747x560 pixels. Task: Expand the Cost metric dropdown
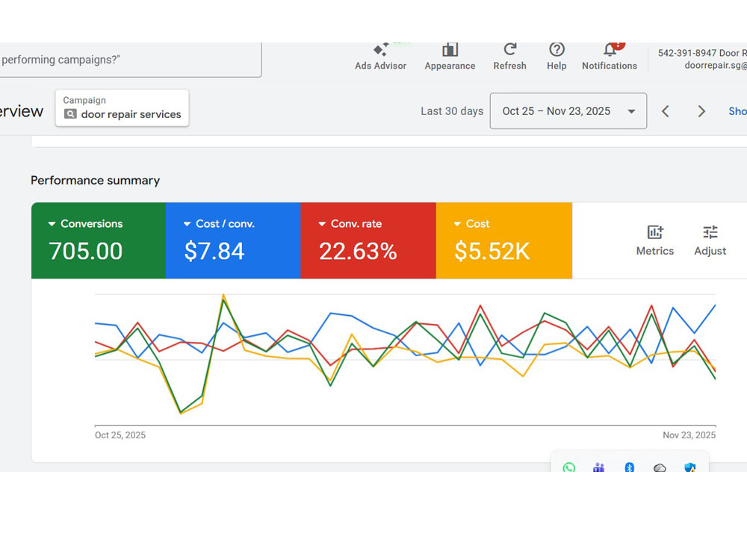tap(457, 224)
